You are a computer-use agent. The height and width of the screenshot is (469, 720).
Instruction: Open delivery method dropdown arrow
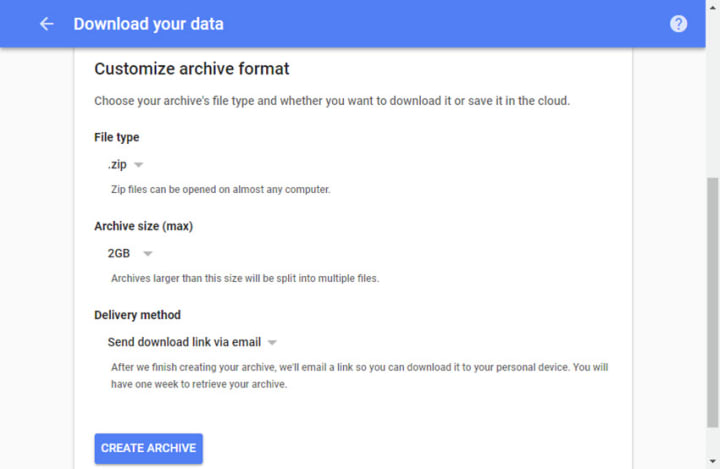[272, 342]
